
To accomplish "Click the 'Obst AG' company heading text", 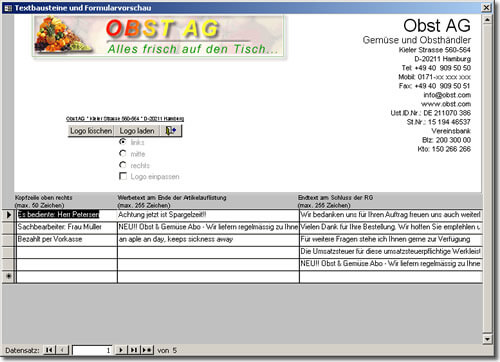I will click(x=437, y=25).
